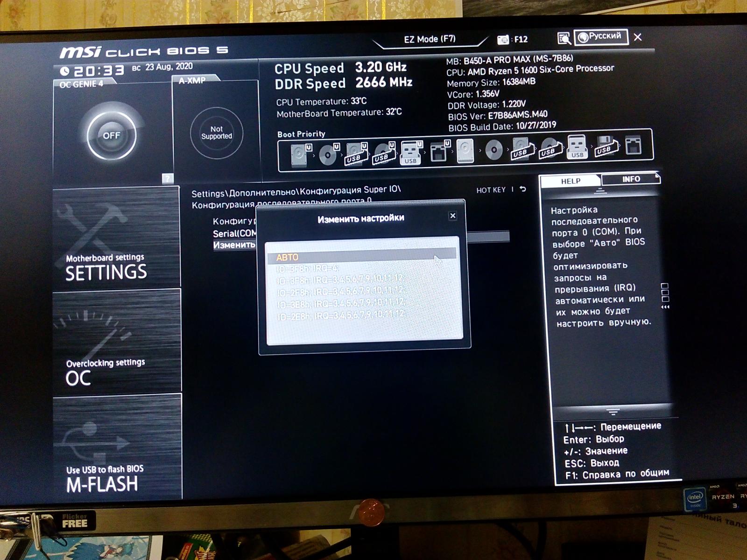Viewport: 747px width, 560px height.
Task: Select the UEFI USB CD/DVD boot device
Action: tap(384, 154)
